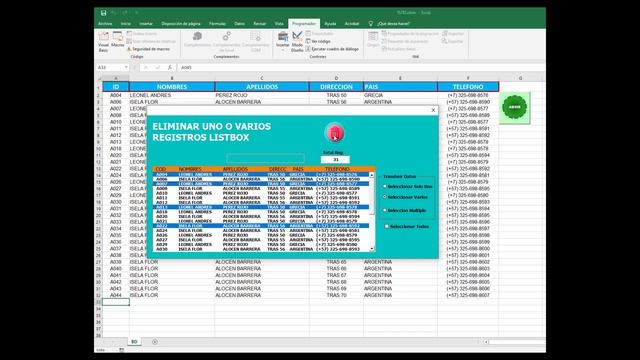The width and height of the screenshot is (640, 360).
Task: Select the Seleccion Multiple radio option
Action: [x=404, y=210]
